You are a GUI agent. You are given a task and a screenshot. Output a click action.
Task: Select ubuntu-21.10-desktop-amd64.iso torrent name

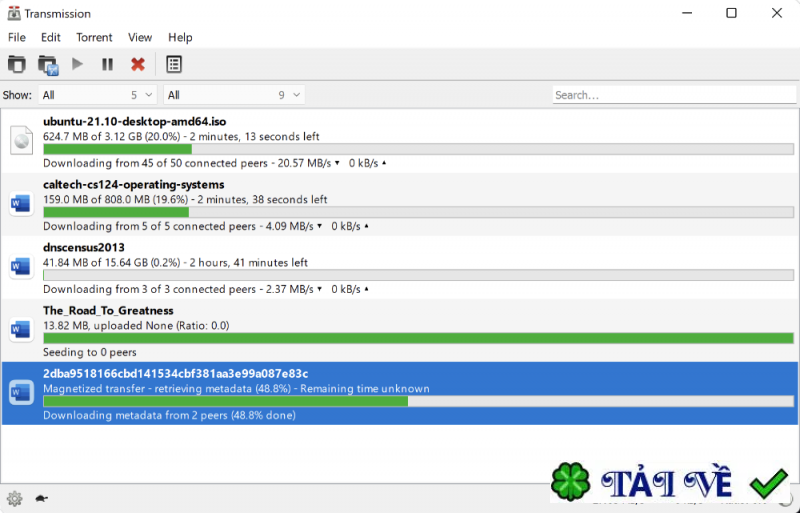point(135,121)
